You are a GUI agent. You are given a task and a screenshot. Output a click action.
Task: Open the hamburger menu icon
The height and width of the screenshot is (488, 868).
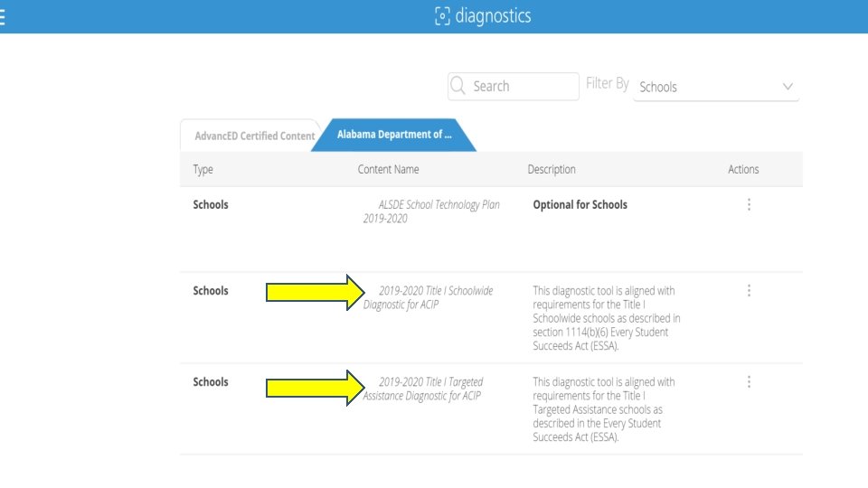pos(4,16)
